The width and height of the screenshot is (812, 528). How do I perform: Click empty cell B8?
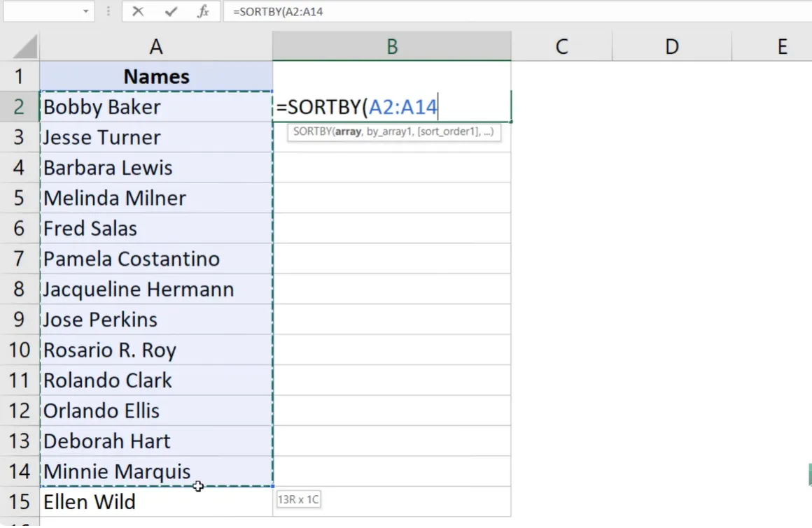coord(392,289)
